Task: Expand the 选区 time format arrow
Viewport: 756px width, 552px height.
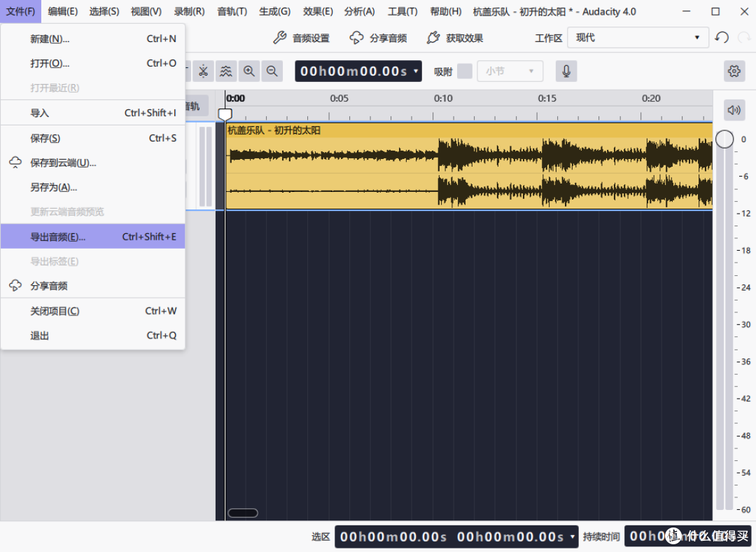Action: pos(573,537)
